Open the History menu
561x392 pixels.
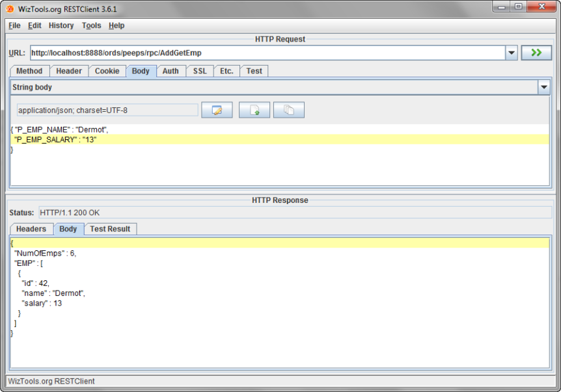[x=61, y=25]
